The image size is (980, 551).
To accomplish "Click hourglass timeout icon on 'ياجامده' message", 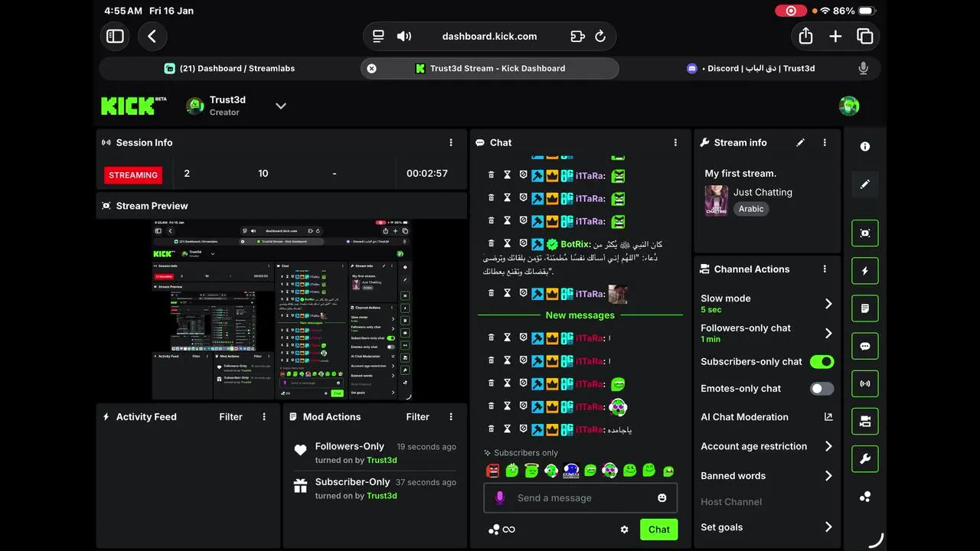I will tap(507, 429).
